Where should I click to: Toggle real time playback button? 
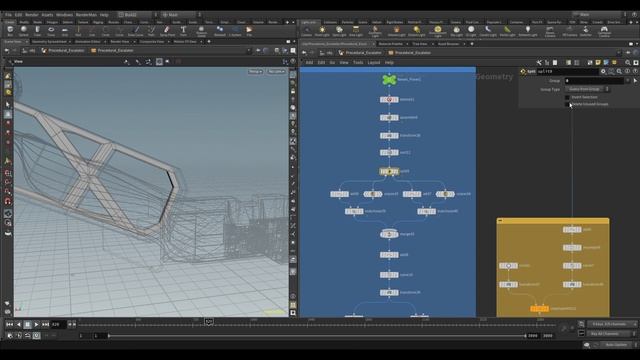tap(36, 336)
